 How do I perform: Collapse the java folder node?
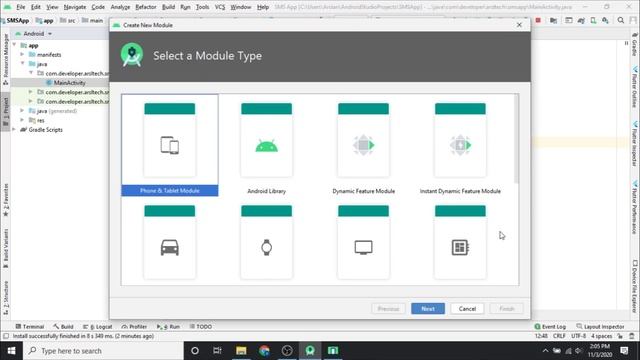[x=22, y=64]
